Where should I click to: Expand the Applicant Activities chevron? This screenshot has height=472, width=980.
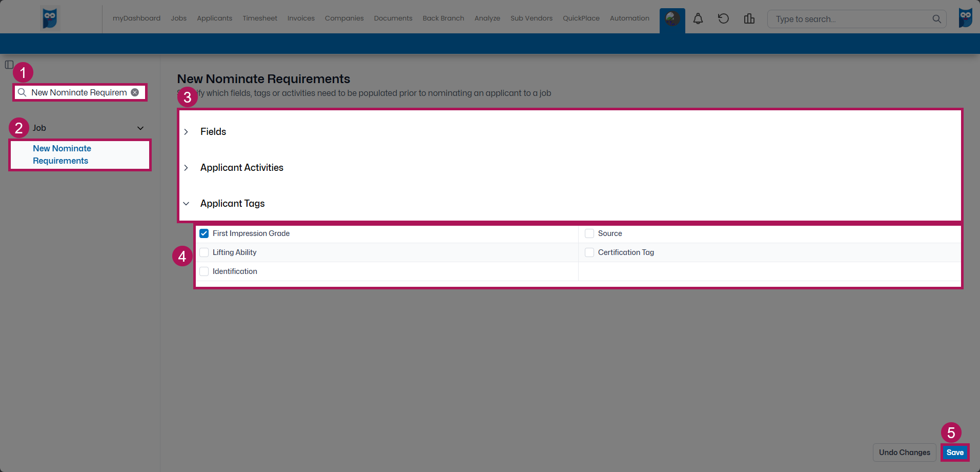pyautogui.click(x=186, y=168)
